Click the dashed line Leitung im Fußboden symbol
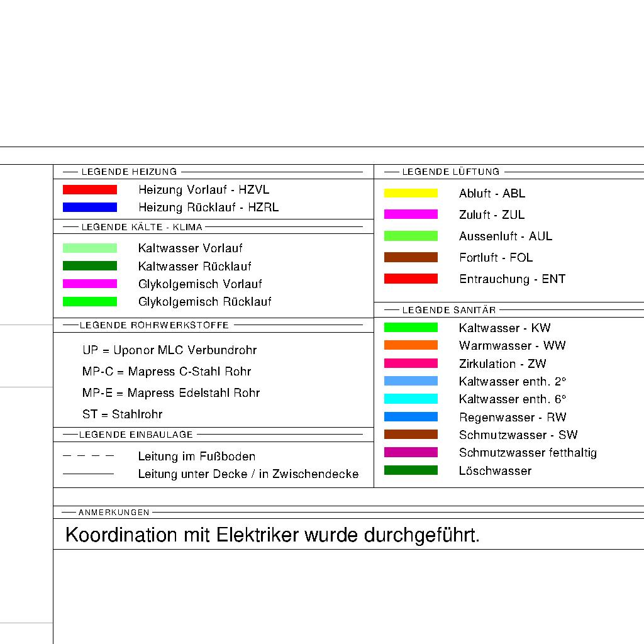This screenshot has height=644, width=644. point(89,456)
